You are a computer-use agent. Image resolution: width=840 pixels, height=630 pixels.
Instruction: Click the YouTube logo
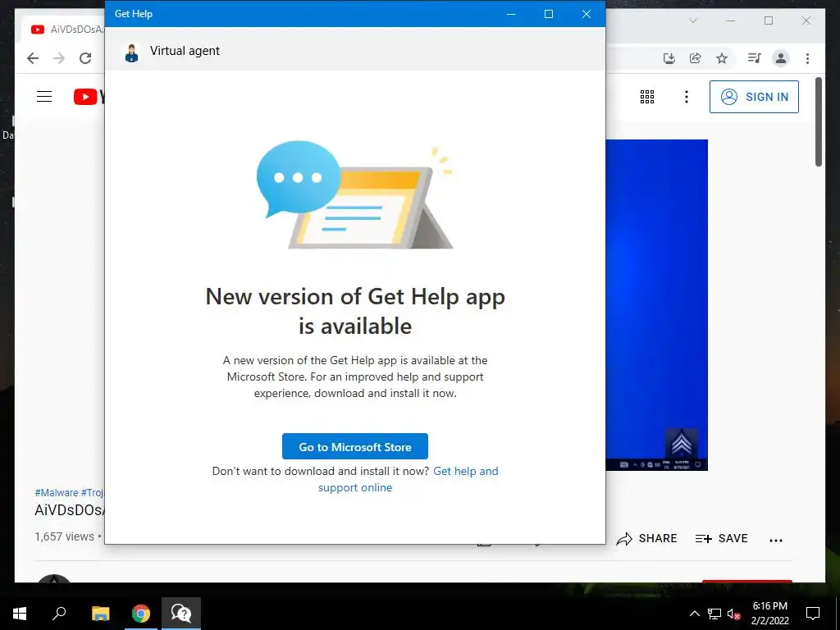[x=89, y=97]
